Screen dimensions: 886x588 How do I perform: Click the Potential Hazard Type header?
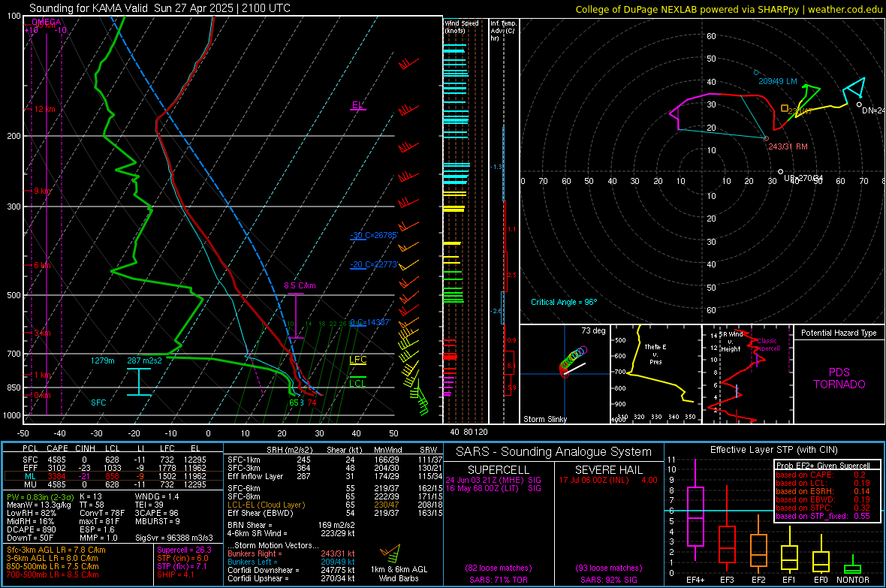click(839, 333)
